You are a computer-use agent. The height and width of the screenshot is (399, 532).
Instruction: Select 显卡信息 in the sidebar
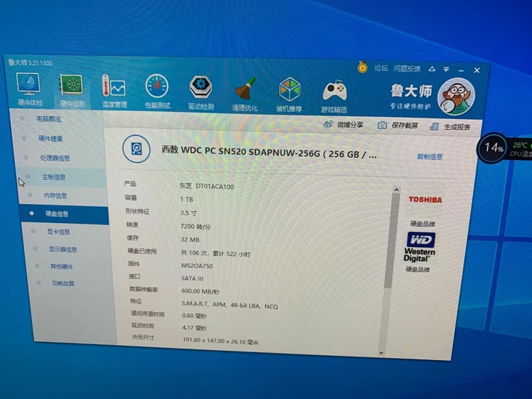[x=58, y=232]
